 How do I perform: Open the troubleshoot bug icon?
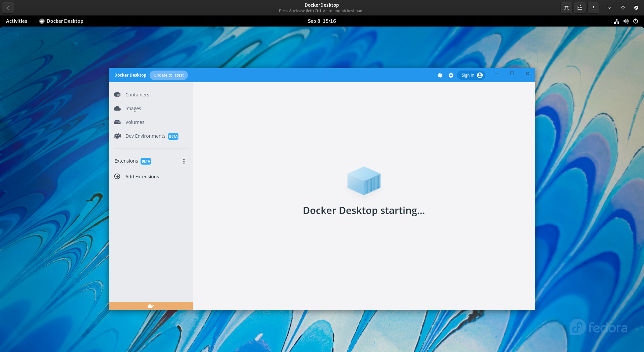pyautogui.click(x=440, y=75)
